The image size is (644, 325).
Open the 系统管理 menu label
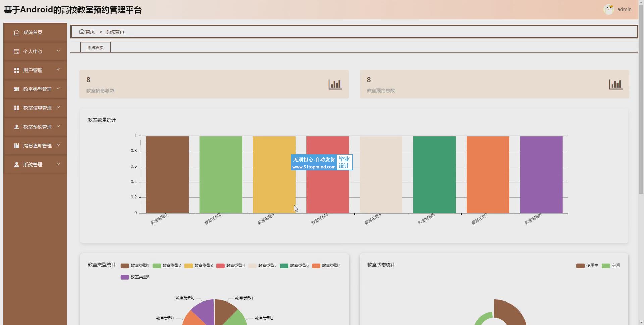tap(33, 165)
